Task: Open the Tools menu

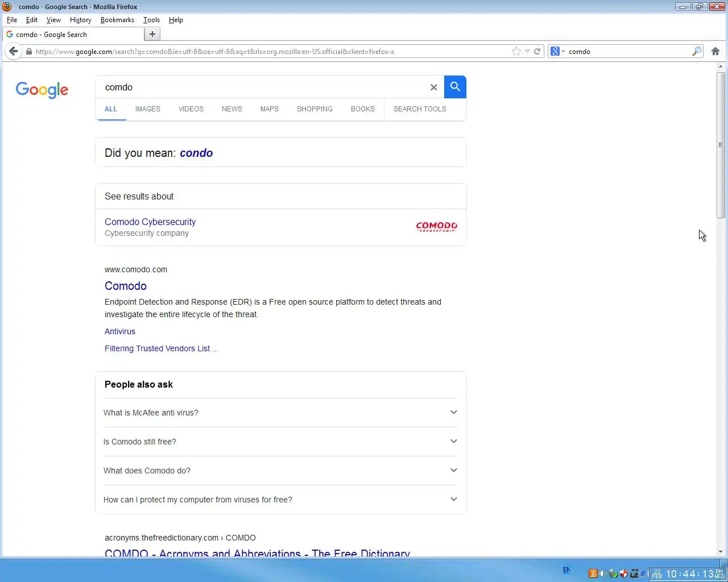Action: pos(151,20)
